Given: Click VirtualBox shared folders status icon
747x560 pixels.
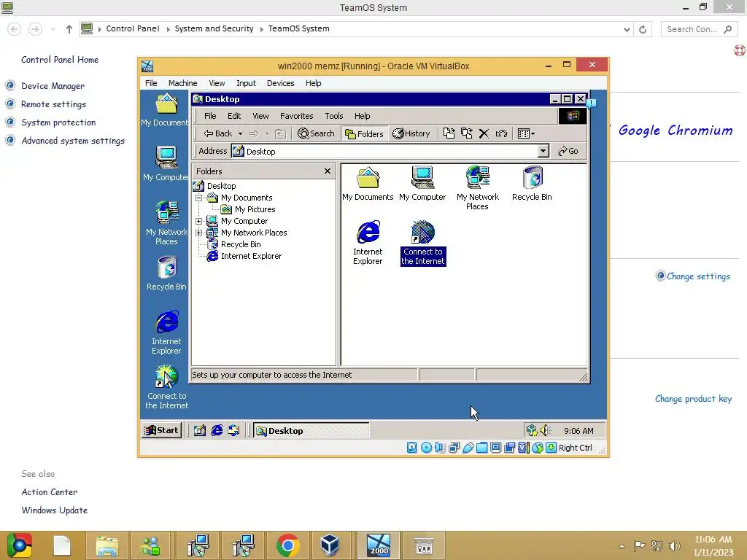Looking at the screenshot, I should click(x=481, y=448).
